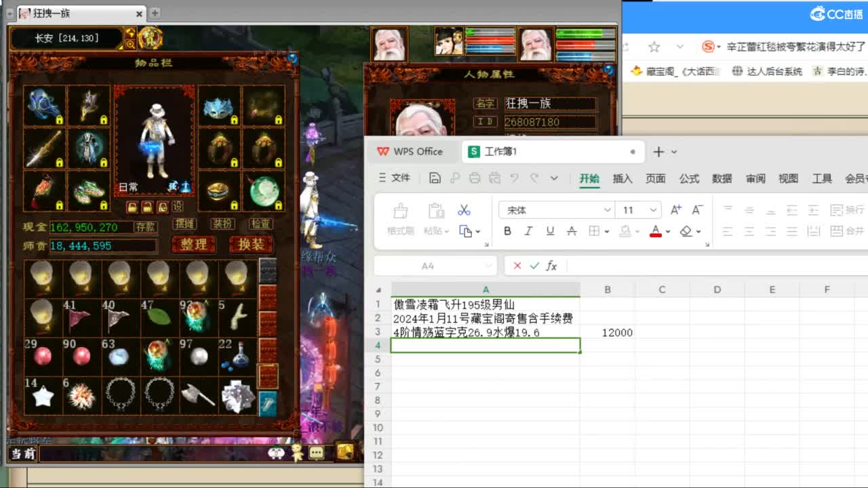The height and width of the screenshot is (488, 868).
Task: Open 达人后台系统 bookmark in browser
Action: 767,71
